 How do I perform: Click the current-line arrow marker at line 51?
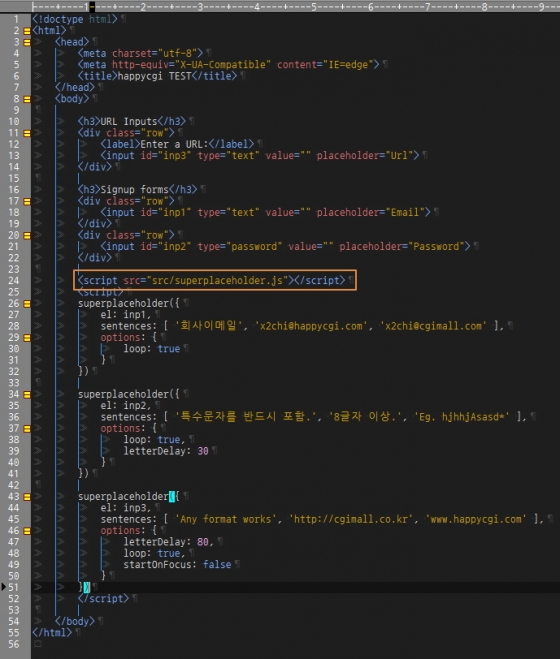pos(4,587)
